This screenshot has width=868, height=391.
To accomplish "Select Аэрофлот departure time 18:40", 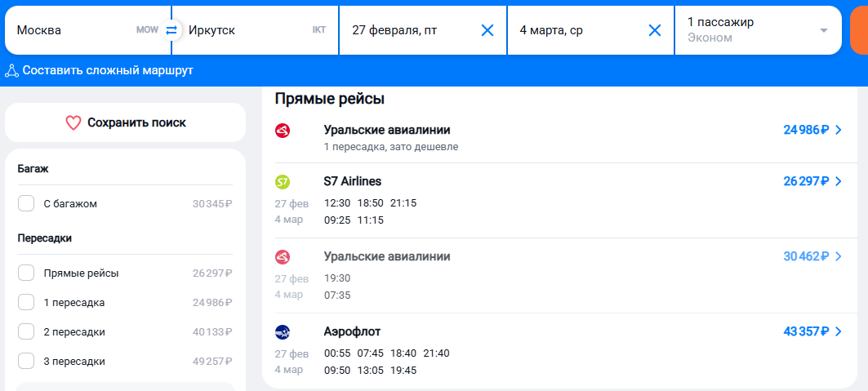I will [403, 353].
